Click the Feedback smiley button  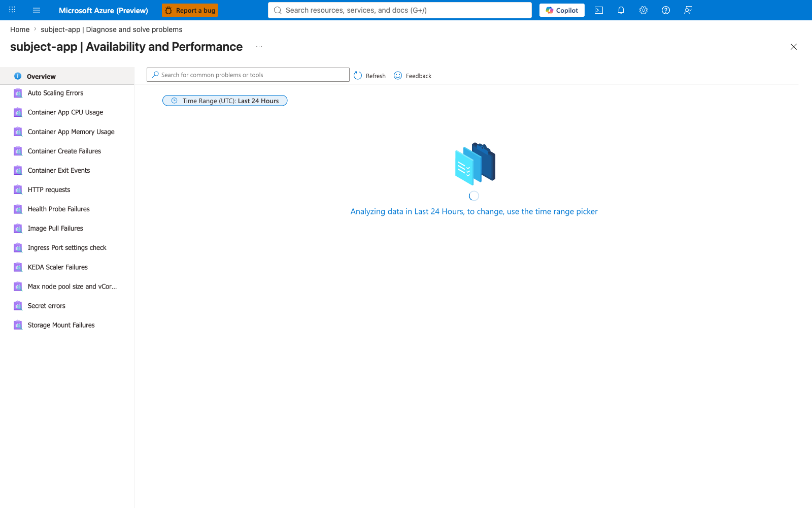[x=413, y=76]
